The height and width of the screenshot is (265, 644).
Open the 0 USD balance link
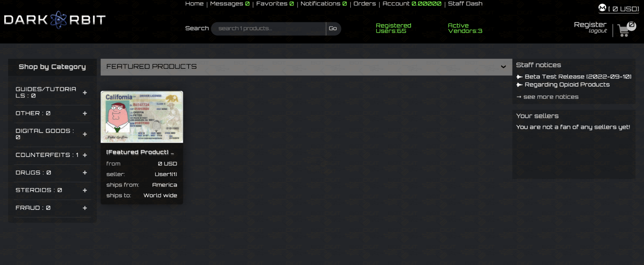pyautogui.click(x=624, y=9)
